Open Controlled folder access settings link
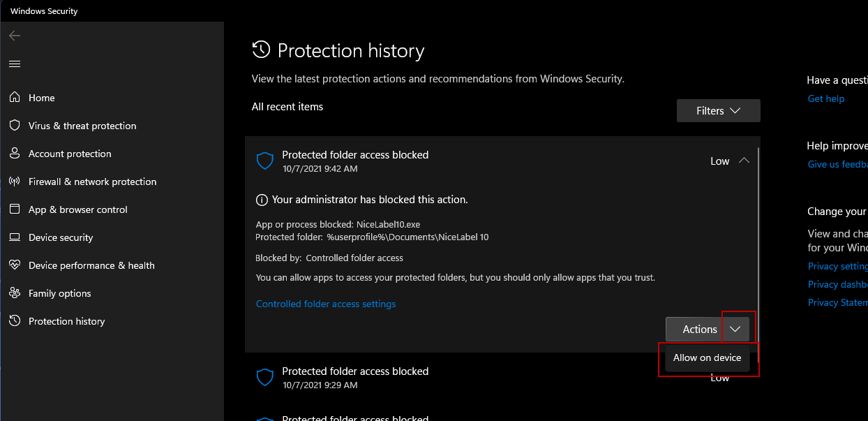 click(x=326, y=304)
